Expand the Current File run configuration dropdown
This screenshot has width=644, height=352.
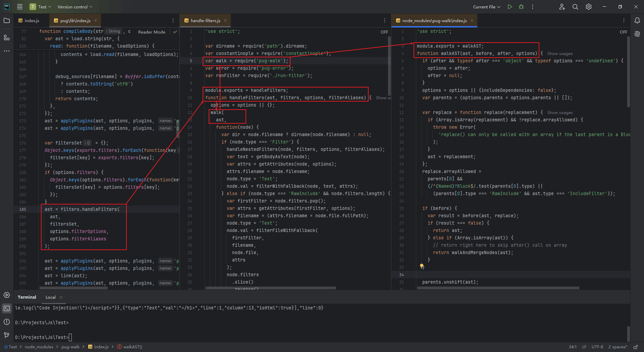click(486, 7)
